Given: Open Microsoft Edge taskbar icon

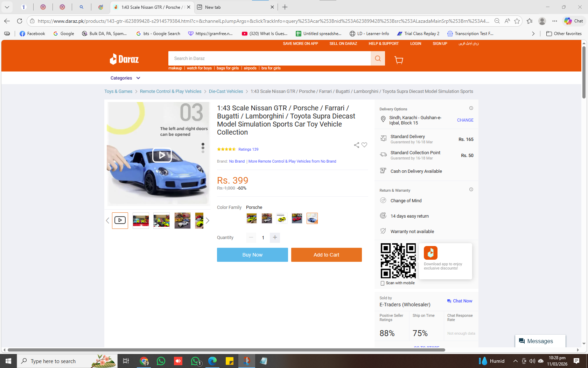Looking at the screenshot, I should point(212,361).
